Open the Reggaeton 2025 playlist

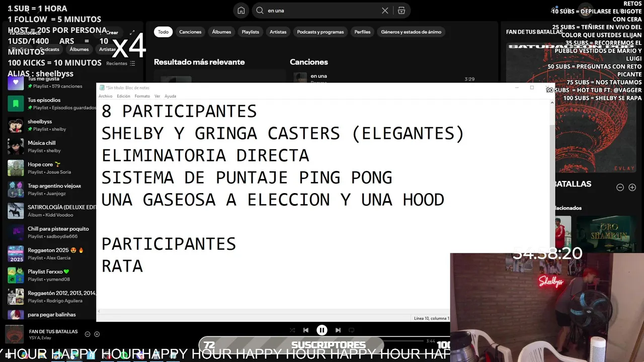pyautogui.click(x=51, y=254)
